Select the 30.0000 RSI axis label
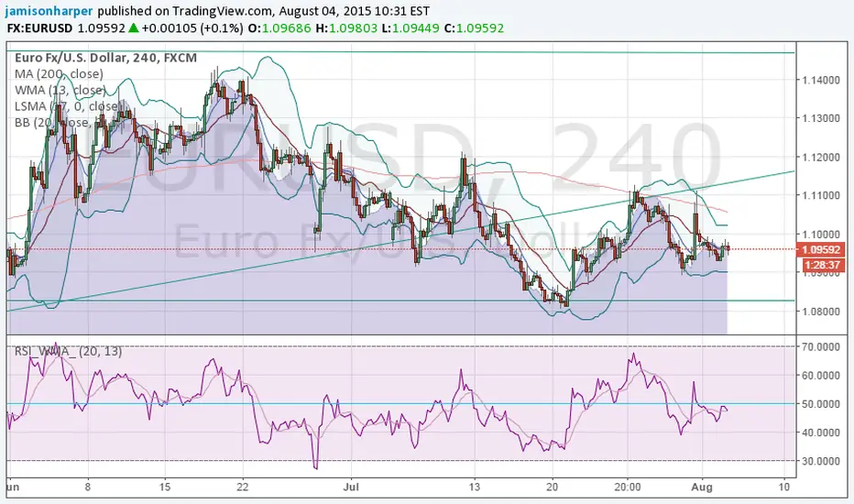Image resolution: width=854 pixels, height=504 pixels. tap(821, 461)
